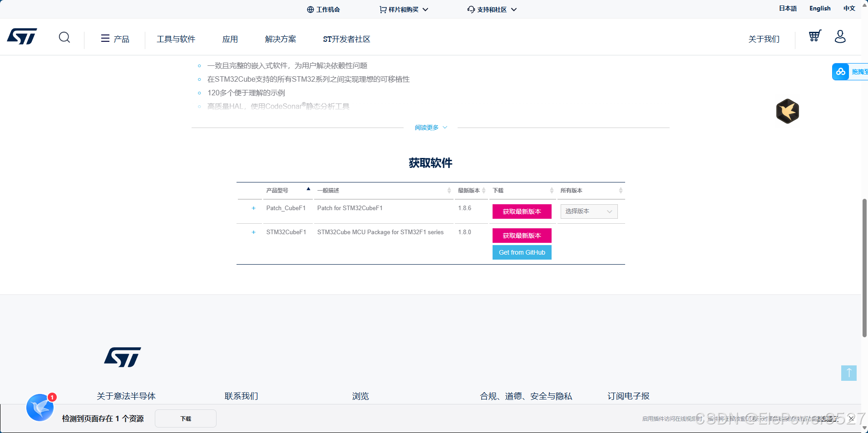Click the back-to-top arrow button
This screenshot has height=433, width=868.
[x=849, y=373]
